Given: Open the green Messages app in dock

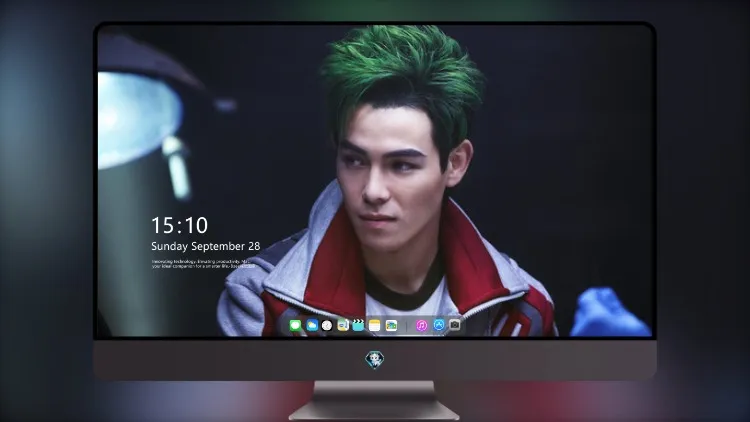Looking at the screenshot, I should point(295,325).
